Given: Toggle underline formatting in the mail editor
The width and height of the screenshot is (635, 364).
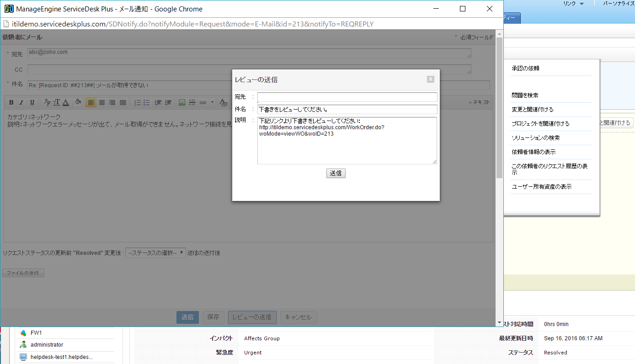Looking at the screenshot, I should coord(32,102).
